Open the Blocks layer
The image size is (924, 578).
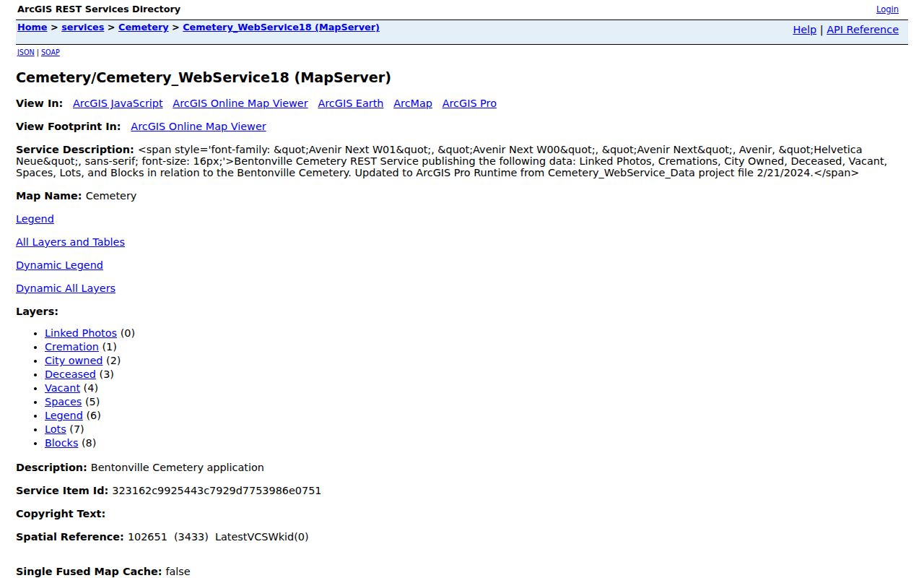pos(61,443)
